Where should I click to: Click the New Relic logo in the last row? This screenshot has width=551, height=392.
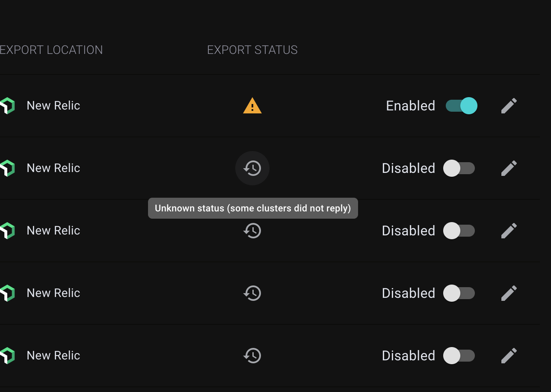8,356
